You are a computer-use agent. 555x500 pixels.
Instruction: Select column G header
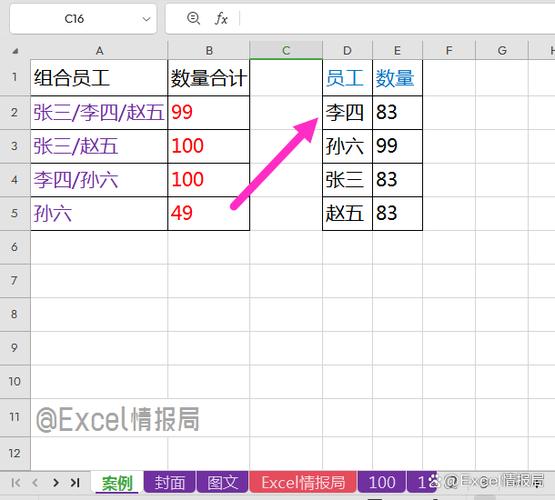(502, 51)
